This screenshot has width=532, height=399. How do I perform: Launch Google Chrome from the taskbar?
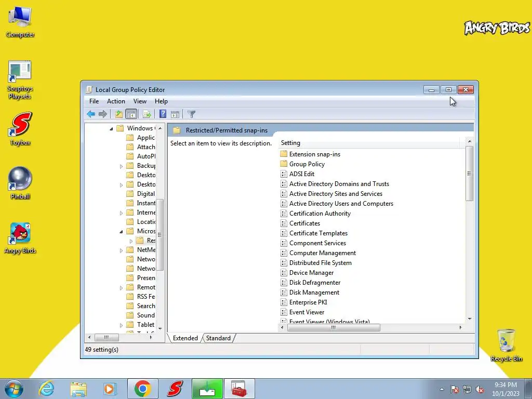pyautogui.click(x=142, y=389)
